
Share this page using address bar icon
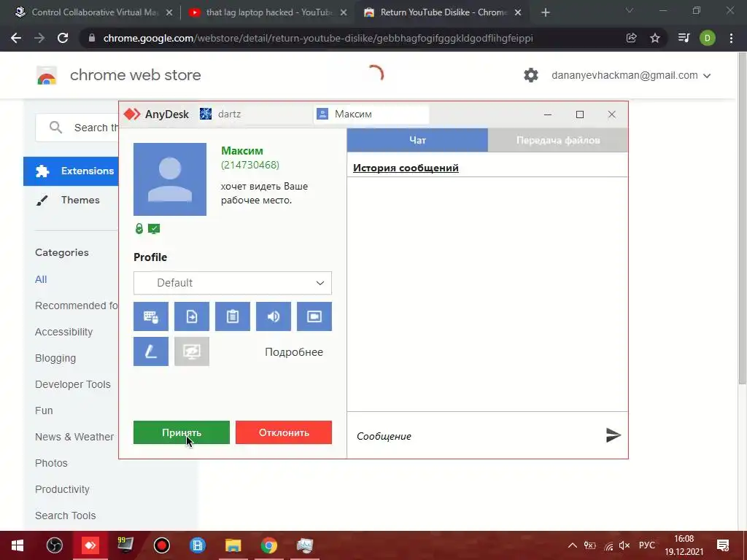click(631, 38)
